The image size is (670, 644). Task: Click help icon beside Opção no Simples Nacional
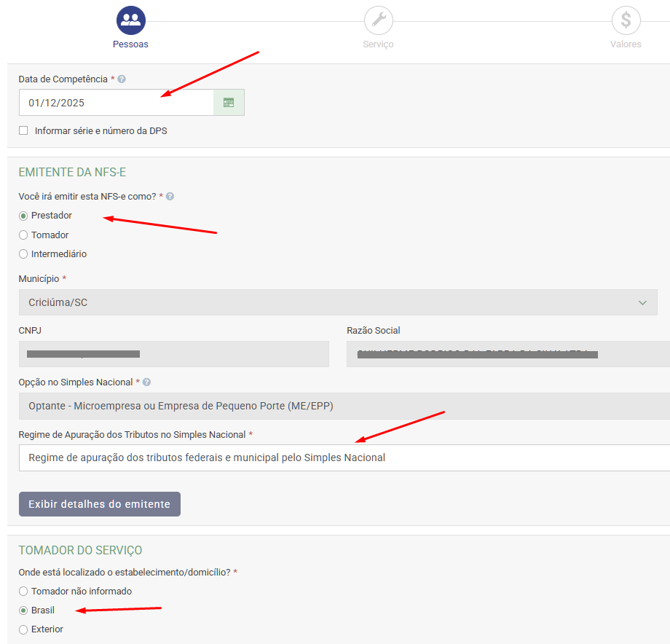point(147,382)
